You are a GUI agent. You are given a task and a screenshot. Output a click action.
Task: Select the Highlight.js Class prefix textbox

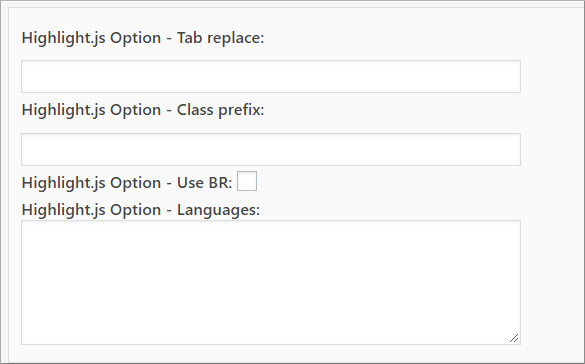click(271, 149)
